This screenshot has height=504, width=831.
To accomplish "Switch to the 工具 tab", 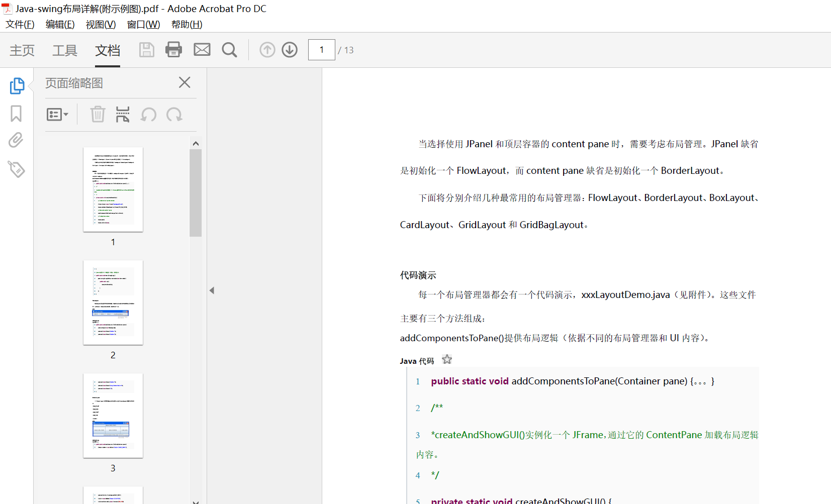I will 65,50.
